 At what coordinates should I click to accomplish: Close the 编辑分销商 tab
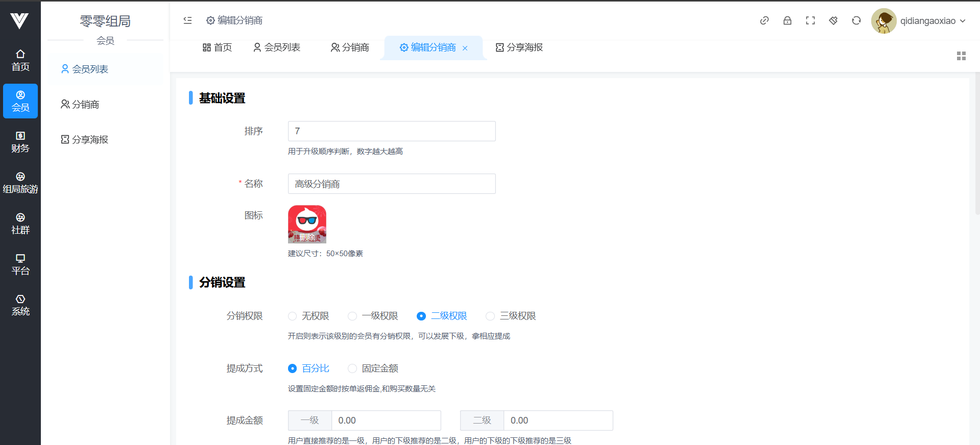[x=465, y=48]
